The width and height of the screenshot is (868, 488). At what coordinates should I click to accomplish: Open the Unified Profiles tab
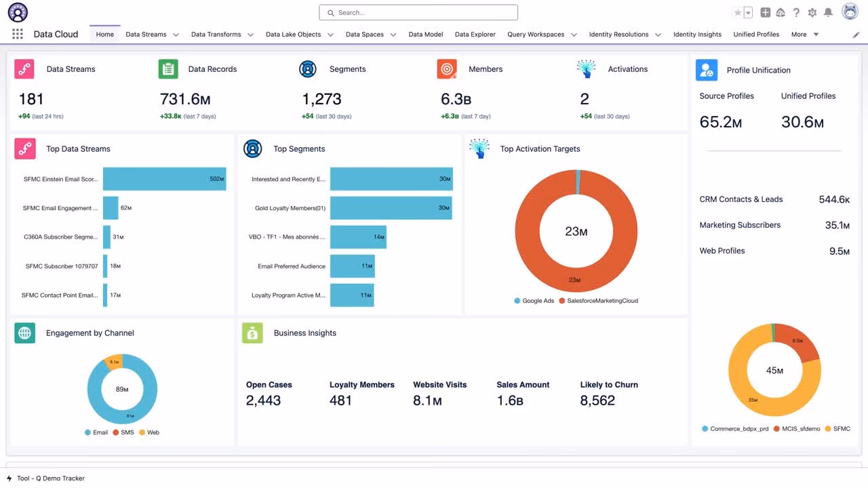pos(756,35)
